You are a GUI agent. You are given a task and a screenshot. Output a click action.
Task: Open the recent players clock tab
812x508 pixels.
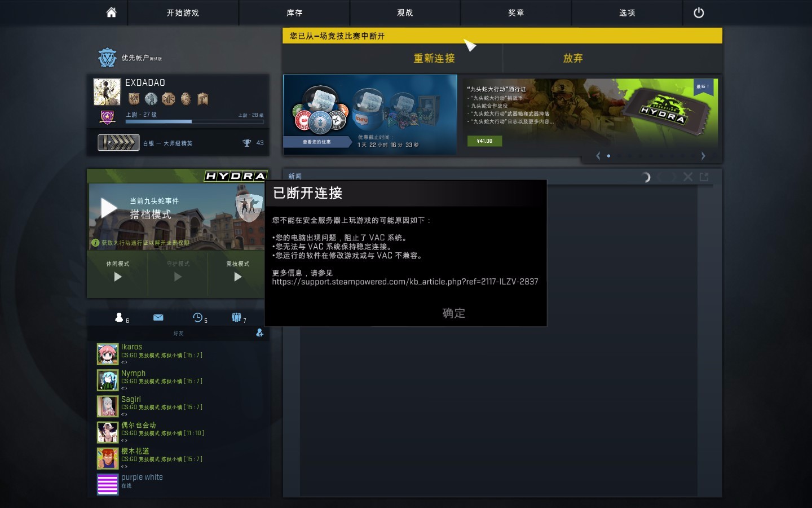point(197,317)
